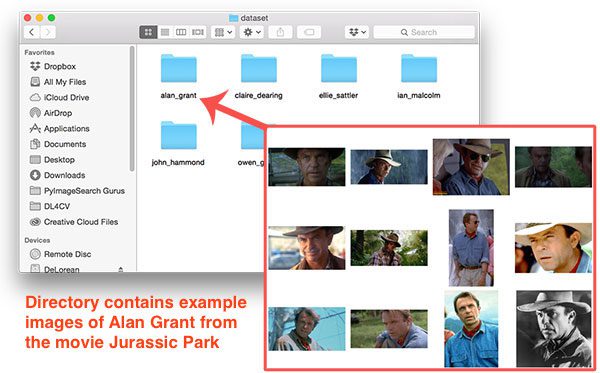Select Remote Disc under Devices
The width and height of the screenshot is (600, 373).
point(60,254)
